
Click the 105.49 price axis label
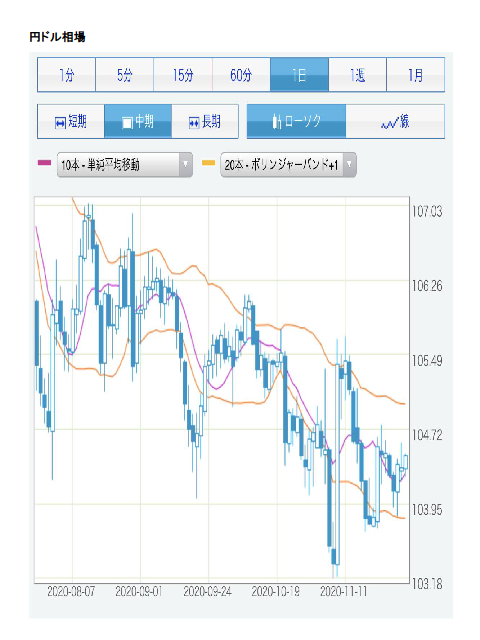coord(427,361)
